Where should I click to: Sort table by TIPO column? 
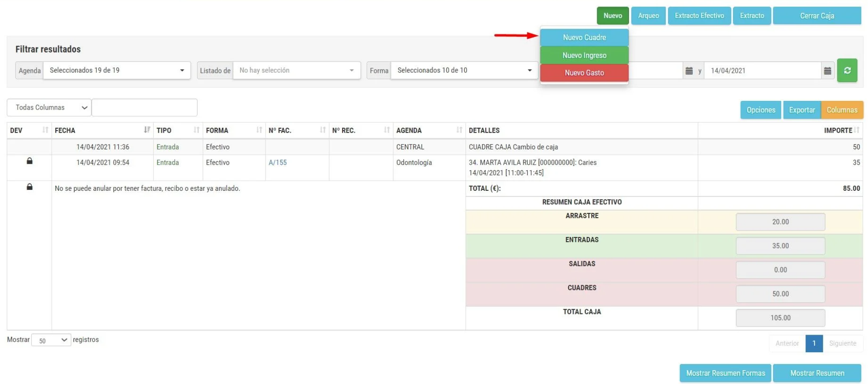tap(197, 130)
